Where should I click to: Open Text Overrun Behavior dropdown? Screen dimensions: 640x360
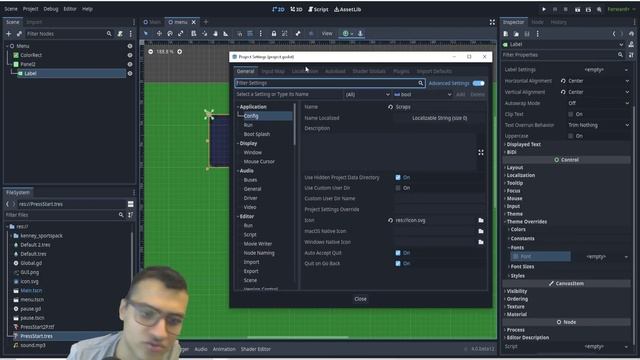(598, 125)
